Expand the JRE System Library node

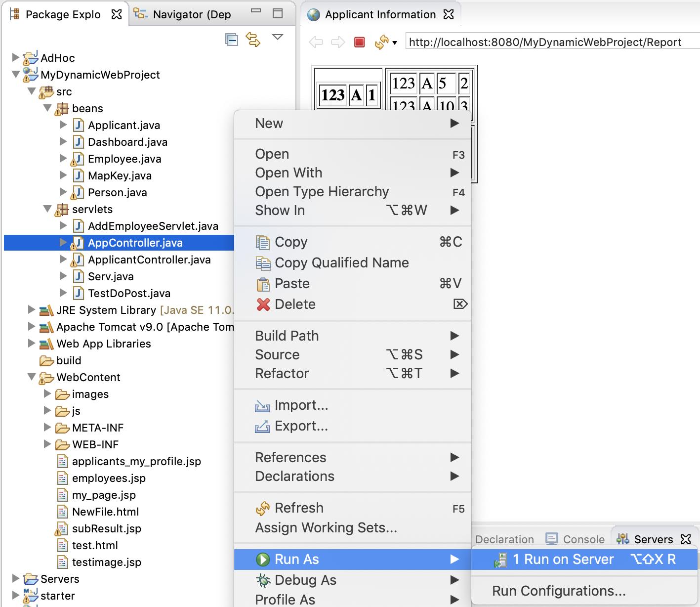[31, 310]
